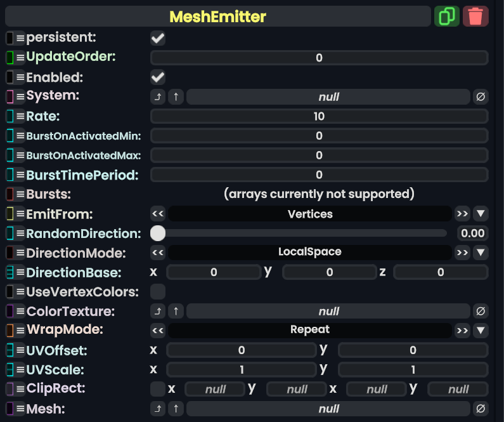504x422 pixels.
Task: Click the Bursts field label
Action: click(48, 194)
